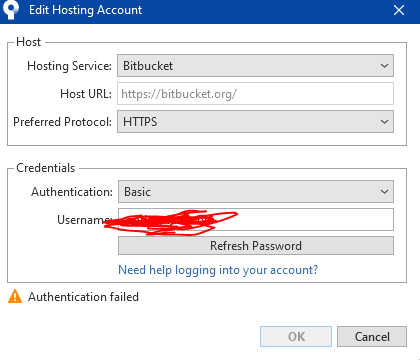
Task: Click the chevron on Authentication dropdown
Action: tap(384, 192)
